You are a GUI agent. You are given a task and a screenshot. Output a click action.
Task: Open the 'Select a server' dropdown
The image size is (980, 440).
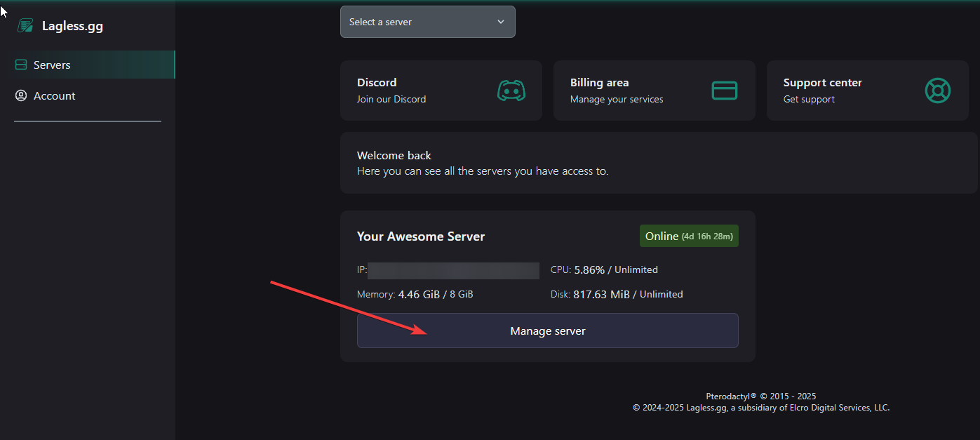pyautogui.click(x=427, y=22)
